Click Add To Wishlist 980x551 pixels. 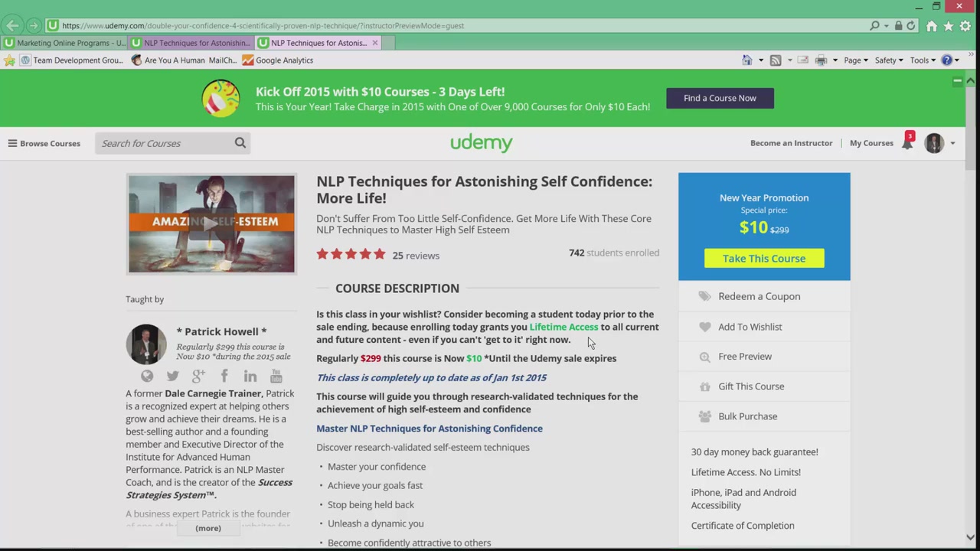click(x=750, y=327)
